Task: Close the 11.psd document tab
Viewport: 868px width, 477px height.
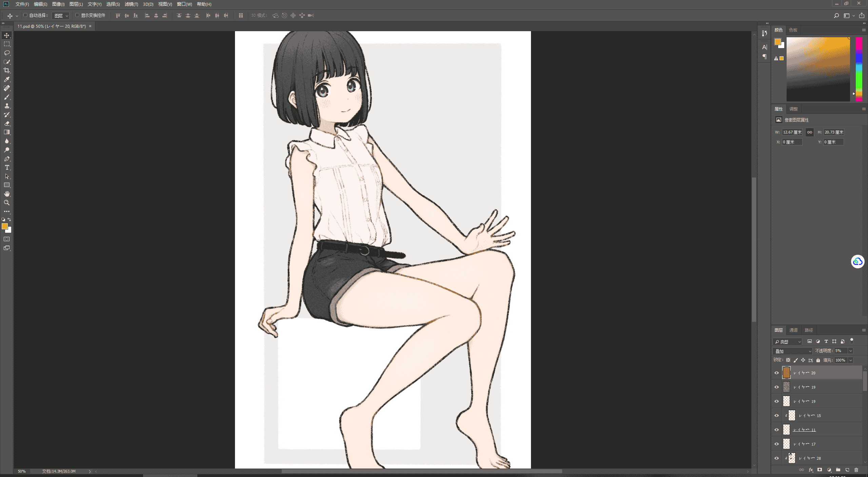Action: point(90,26)
